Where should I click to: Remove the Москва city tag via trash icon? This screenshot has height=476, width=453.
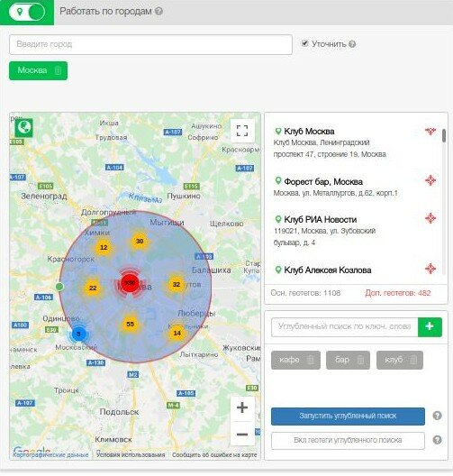coord(58,70)
